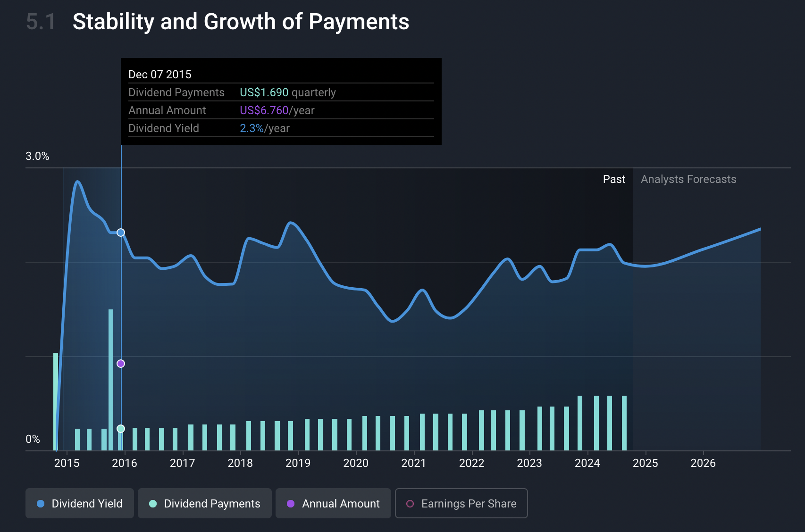
Task: Select the Analysts Forecasts section label
Action: tap(688, 179)
